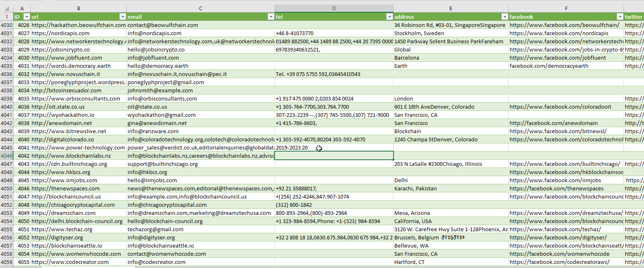644x268 pixels.
Task: Select cell 'Karachi, Pakistan'
Action: [451, 188]
